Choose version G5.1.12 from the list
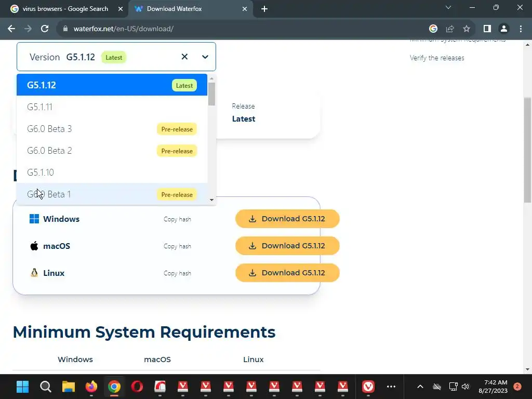 (112, 85)
